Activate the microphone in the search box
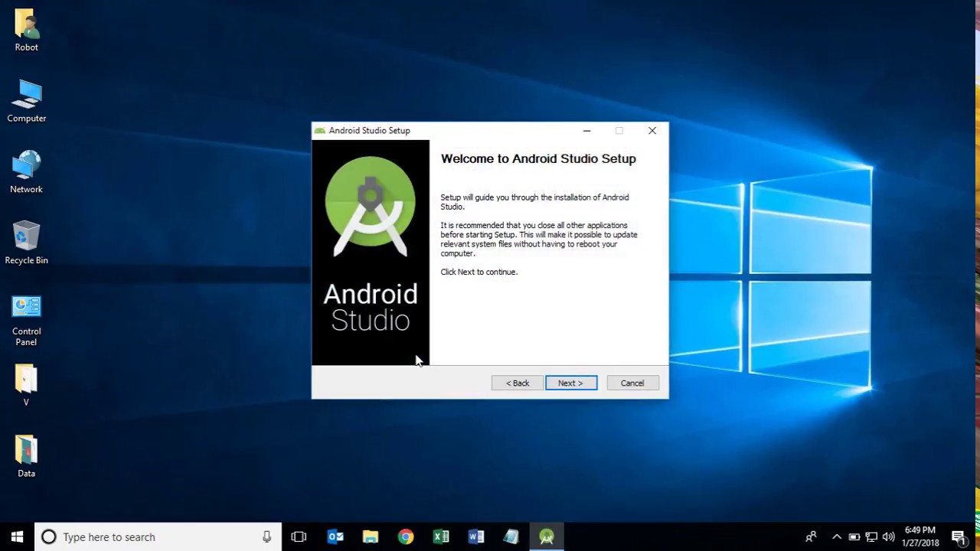The width and height of the screenshot is (980, 551). point(266,537)
